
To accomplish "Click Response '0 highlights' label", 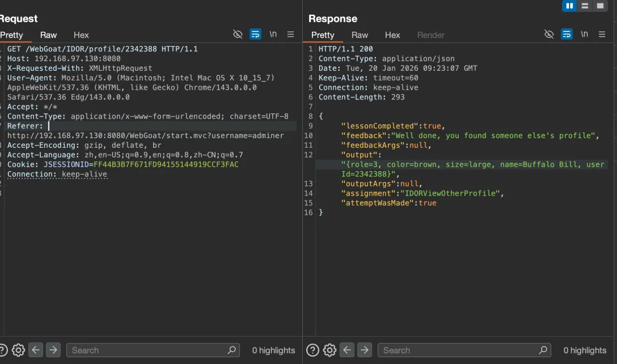I will click(585, 350).
